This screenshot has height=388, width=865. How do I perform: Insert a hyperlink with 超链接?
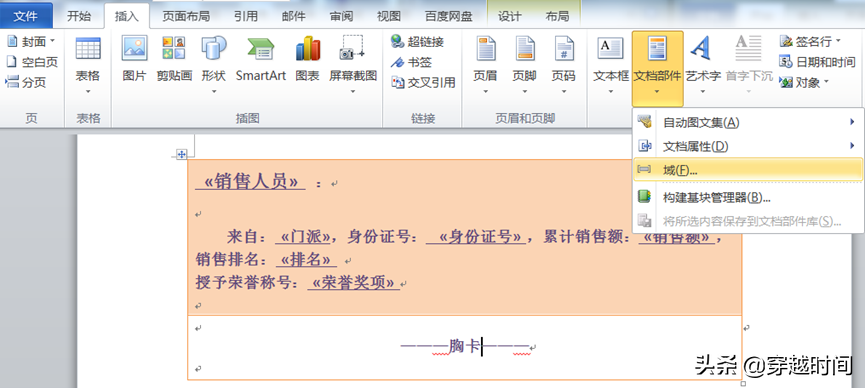tap(418, 42)
